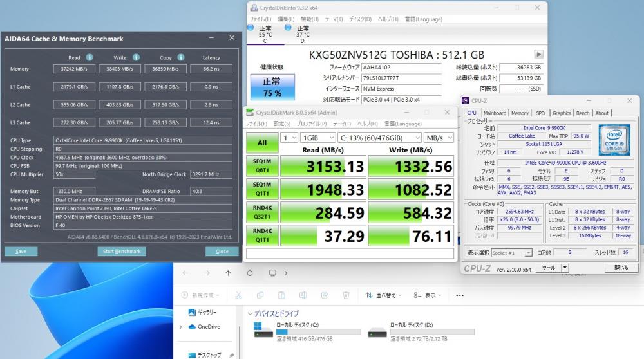Refresh the File Explorer view
644x359 pixels.
[x=250, y=273]
